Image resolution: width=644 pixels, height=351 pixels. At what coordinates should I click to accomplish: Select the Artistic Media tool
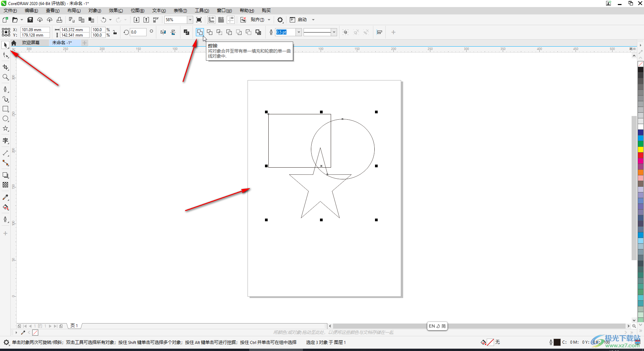click(x=5, y=99)
